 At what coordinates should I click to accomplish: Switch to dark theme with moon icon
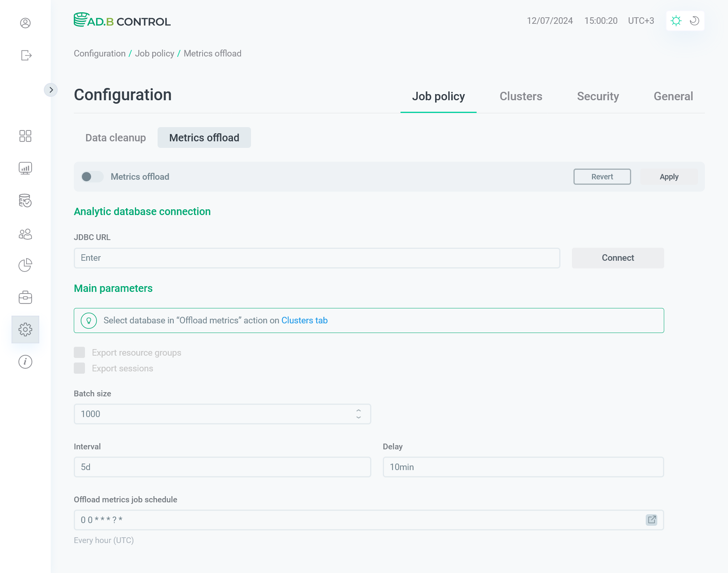coord(694,21)
